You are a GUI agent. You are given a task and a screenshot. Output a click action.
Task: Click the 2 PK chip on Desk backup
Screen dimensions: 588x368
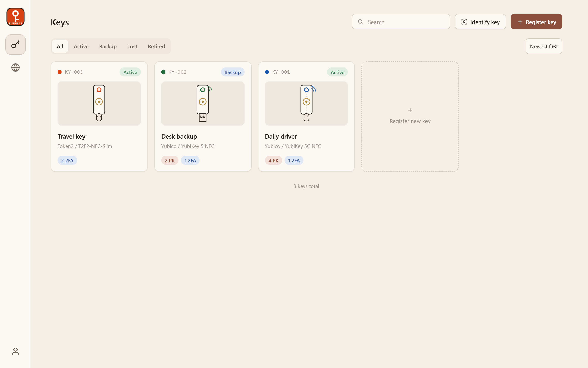pos(170,160)
